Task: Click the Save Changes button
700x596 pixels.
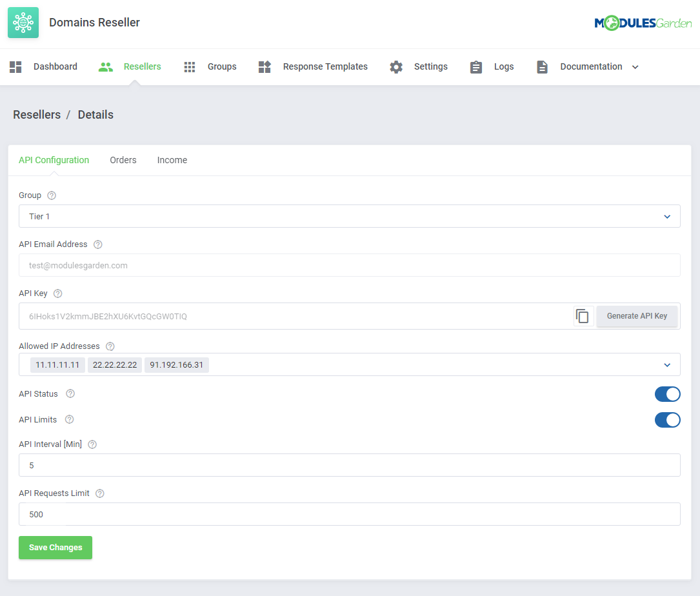Action: pyautogui.click(x=55, y=548)
